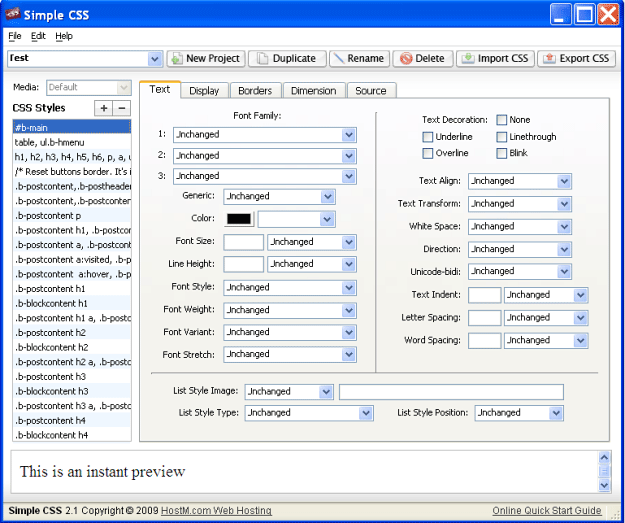Click the Font Size value field
This screenshot has height=523, width=625.
point(244,242)
